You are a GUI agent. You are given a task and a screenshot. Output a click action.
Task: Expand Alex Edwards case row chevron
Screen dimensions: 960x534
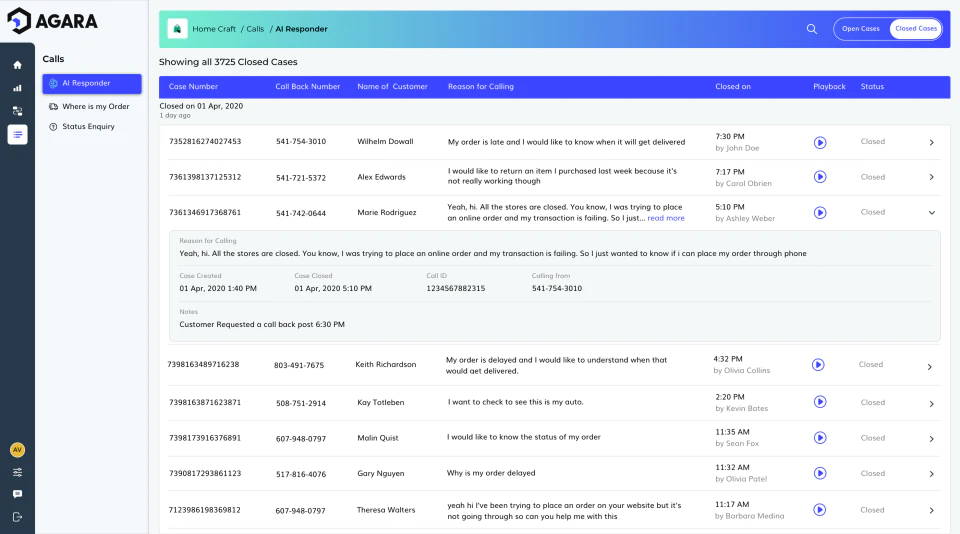click(931, 177)
